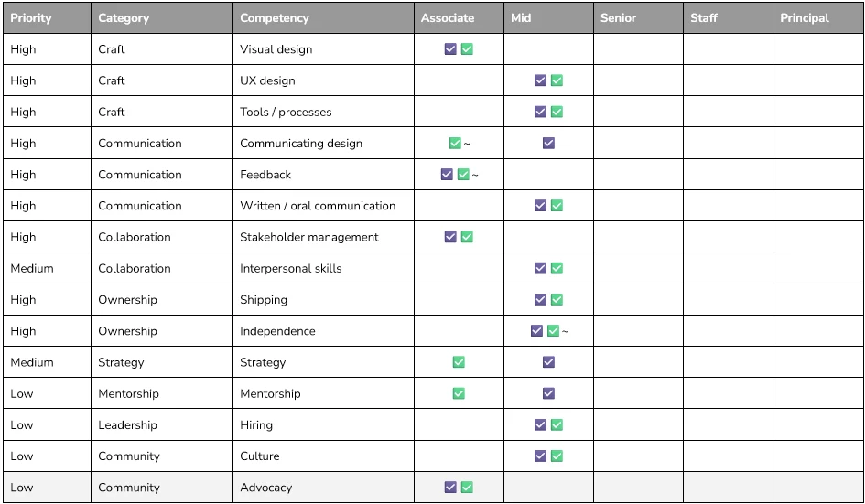Click the Senior column header
The image size is (865, 504).
click(619, 17)
